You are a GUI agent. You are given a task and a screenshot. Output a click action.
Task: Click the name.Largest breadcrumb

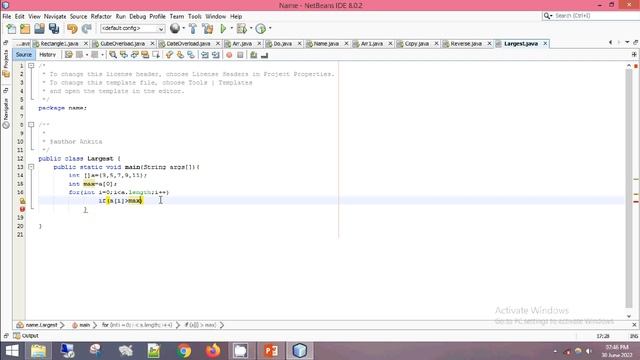[38, 325]
